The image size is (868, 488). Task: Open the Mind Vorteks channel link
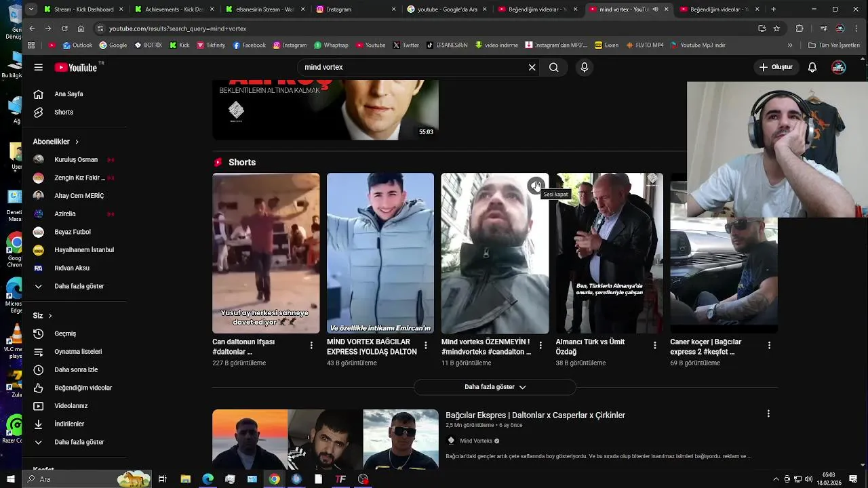(476, 441)
